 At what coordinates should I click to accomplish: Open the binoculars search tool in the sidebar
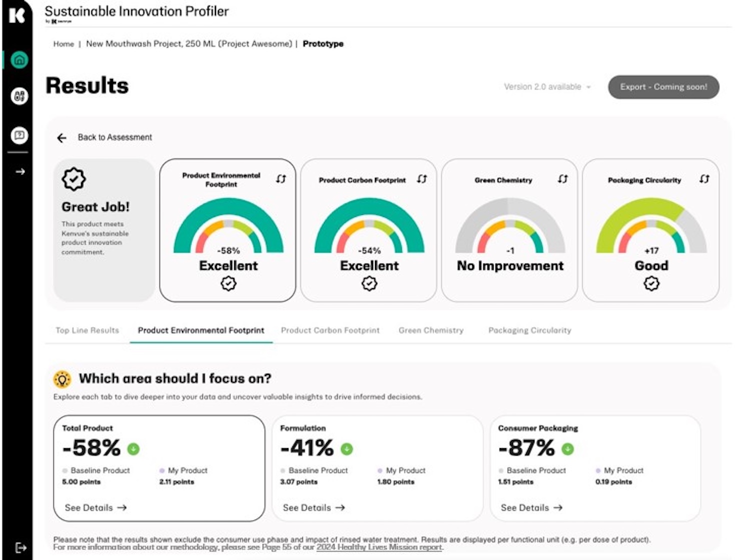pos(19,96)
